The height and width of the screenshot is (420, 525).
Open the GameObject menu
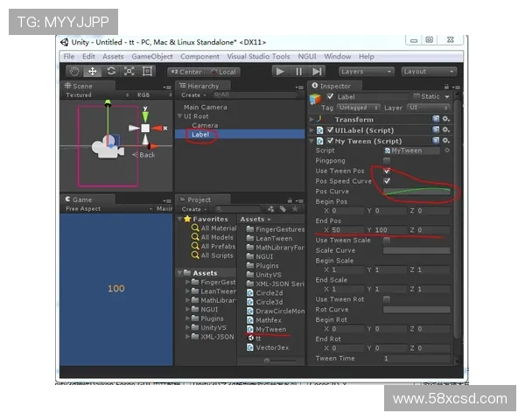152,56
